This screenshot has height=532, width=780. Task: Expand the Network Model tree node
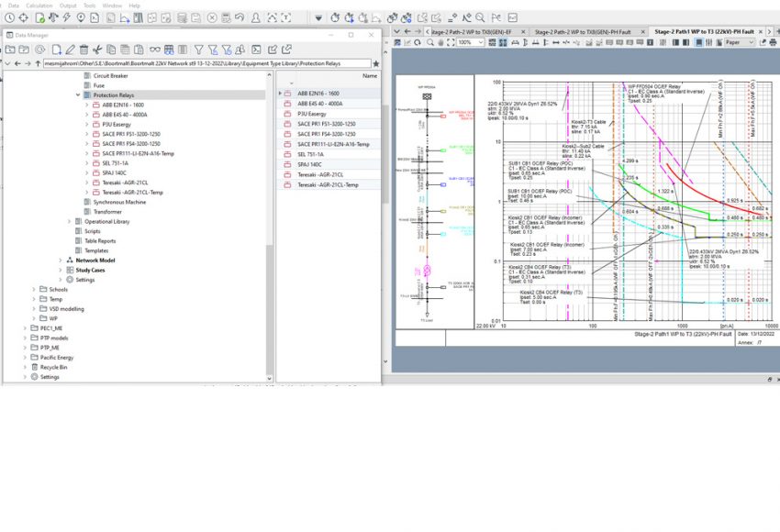pyautogui.click(x=60, y=260)
